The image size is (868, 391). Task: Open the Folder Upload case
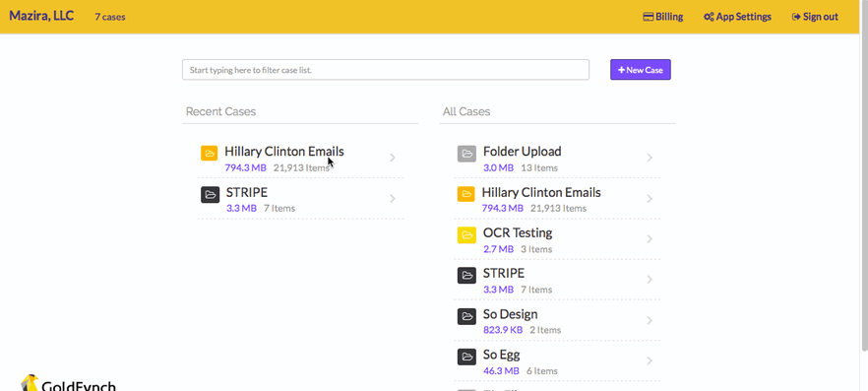point(522,152)
